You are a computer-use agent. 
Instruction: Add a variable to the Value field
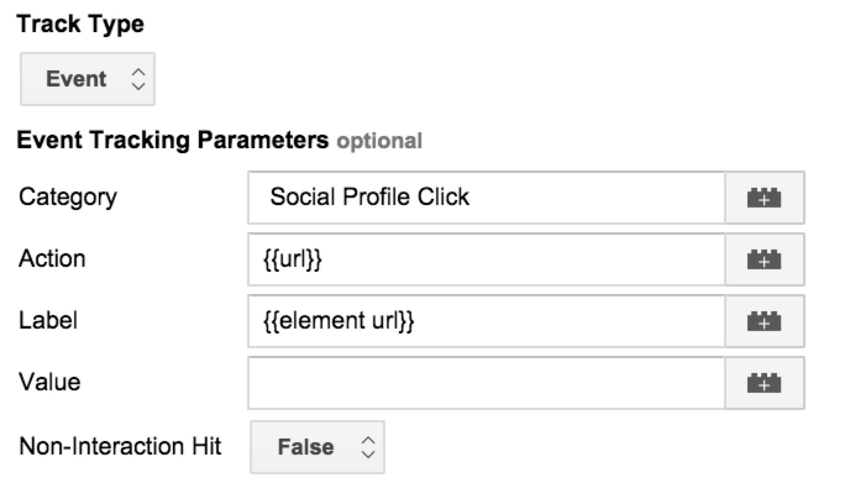[764, 383]
